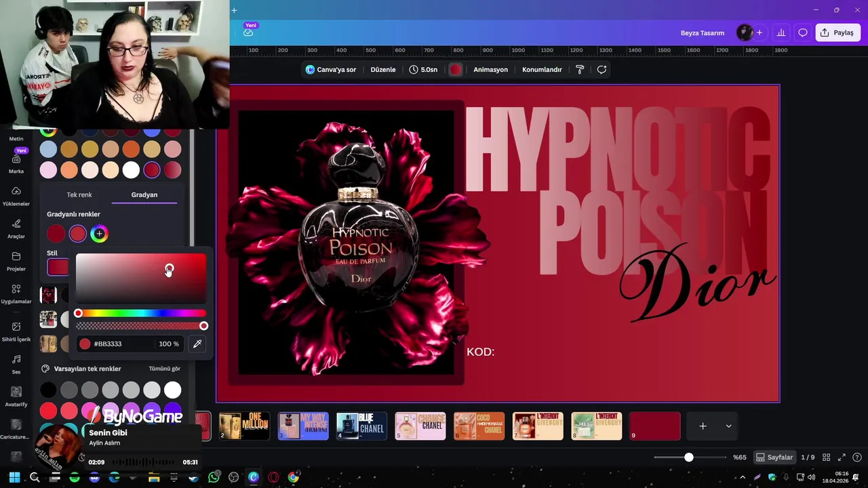Open the Ses audio sidebar
This screenshot has width=868, height=488.
click(16, 364)
